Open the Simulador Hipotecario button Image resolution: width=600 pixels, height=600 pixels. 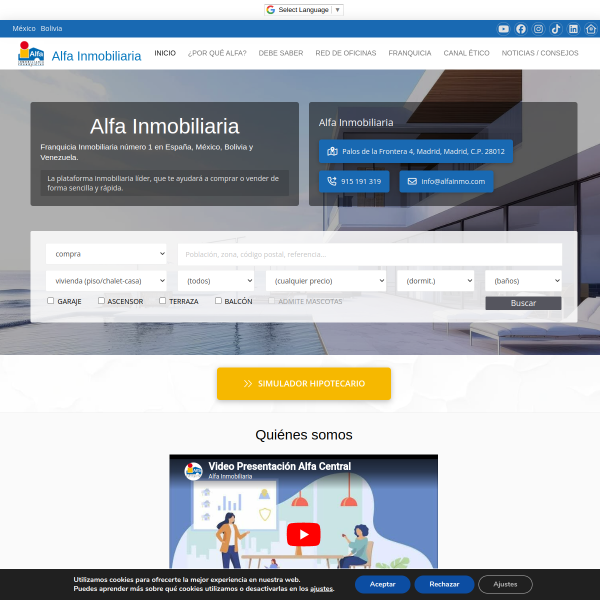coord(304,384)
